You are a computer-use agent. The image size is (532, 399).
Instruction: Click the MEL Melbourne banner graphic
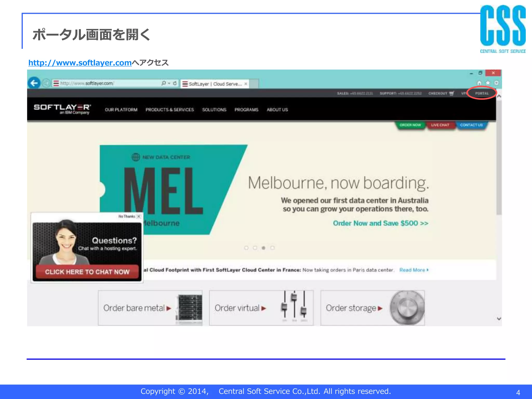[174, 190]
